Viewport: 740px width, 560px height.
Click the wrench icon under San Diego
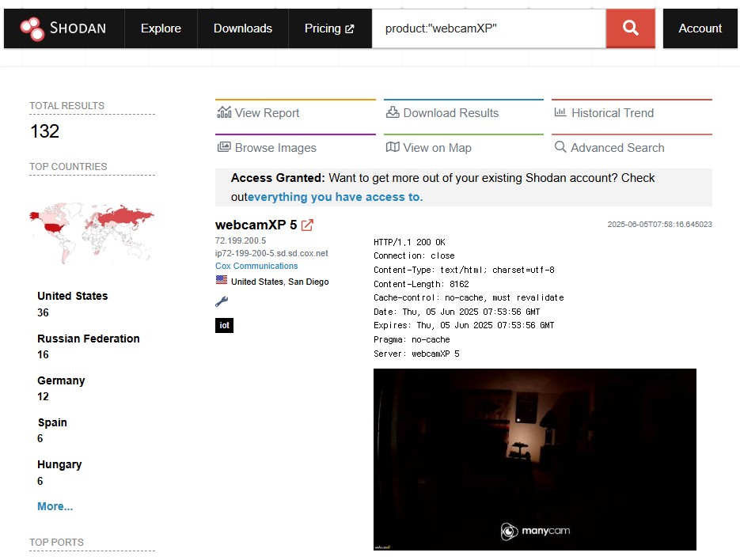pos(222,301)
